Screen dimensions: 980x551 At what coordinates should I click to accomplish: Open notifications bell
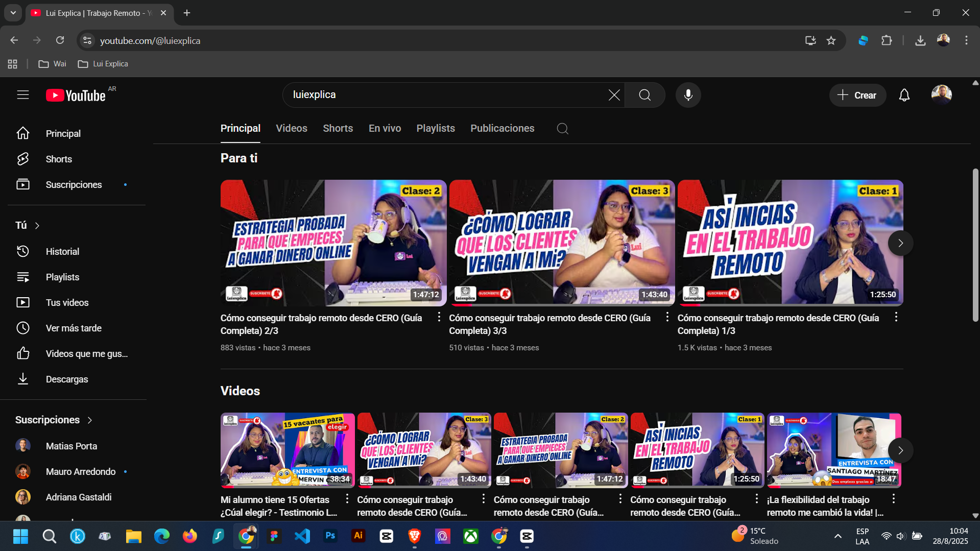point(904,95)
